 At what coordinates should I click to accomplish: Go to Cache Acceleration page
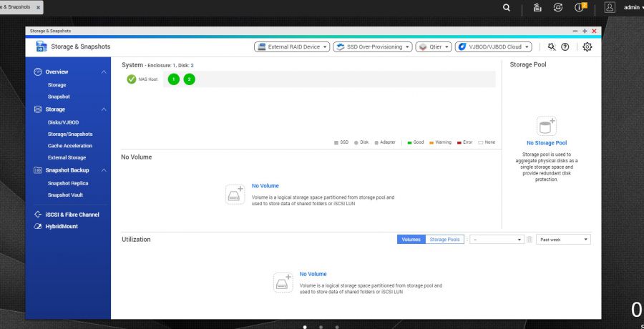click(69, 146)
